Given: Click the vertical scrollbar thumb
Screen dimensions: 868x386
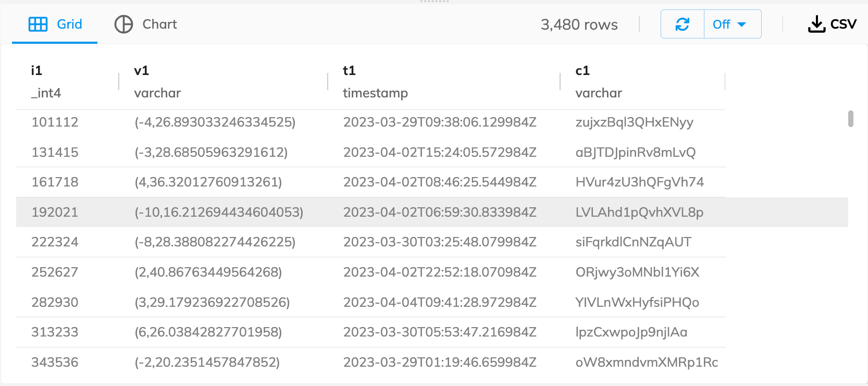Looking at the screenshot, I should tap(851, 119).
